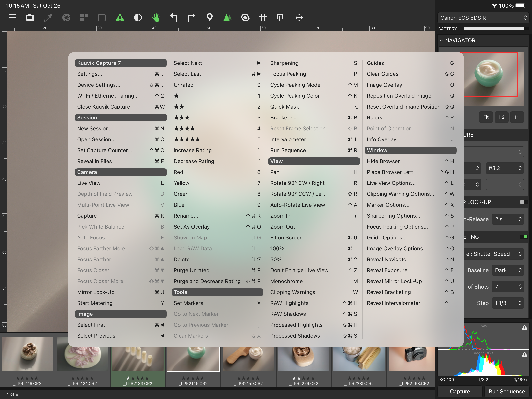The image size is (532, 399).
Task: Click the rotate left arrow icon
Action: point(174,18)
